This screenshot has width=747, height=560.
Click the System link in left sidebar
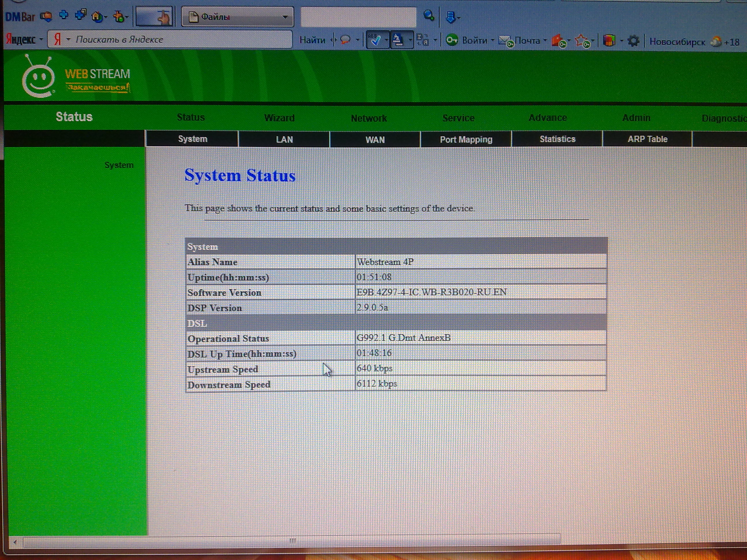[x=119, y=165]
